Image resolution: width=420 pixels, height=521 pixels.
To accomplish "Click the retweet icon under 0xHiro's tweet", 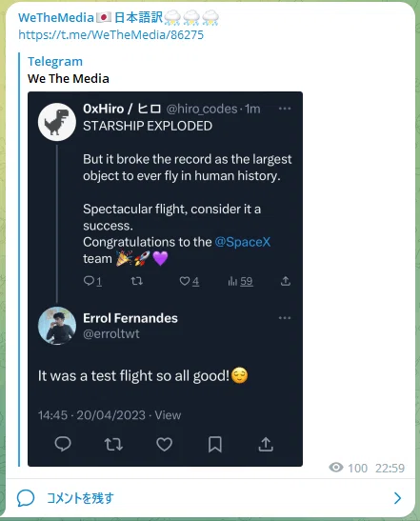I will (x=136, y=281).
